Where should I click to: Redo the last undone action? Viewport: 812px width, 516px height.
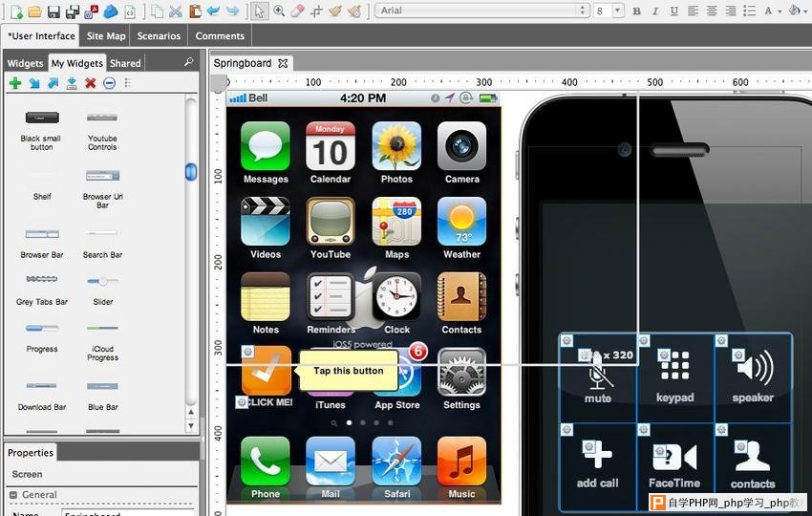(232, 11)
